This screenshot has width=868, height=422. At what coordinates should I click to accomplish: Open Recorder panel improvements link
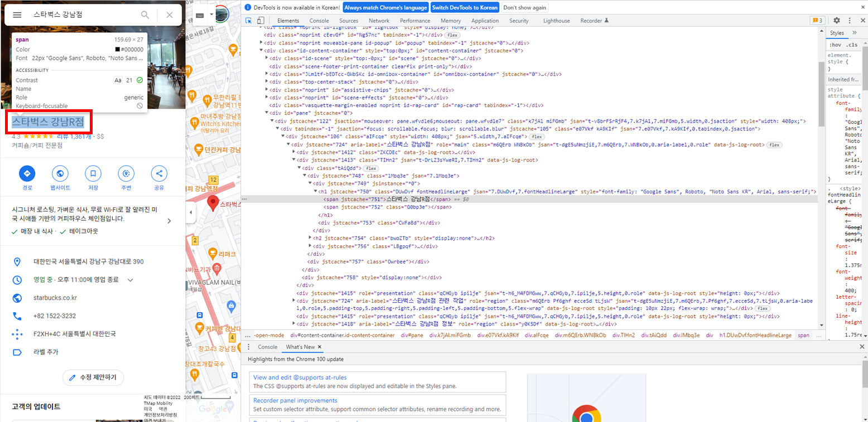(x=295, y=400)
